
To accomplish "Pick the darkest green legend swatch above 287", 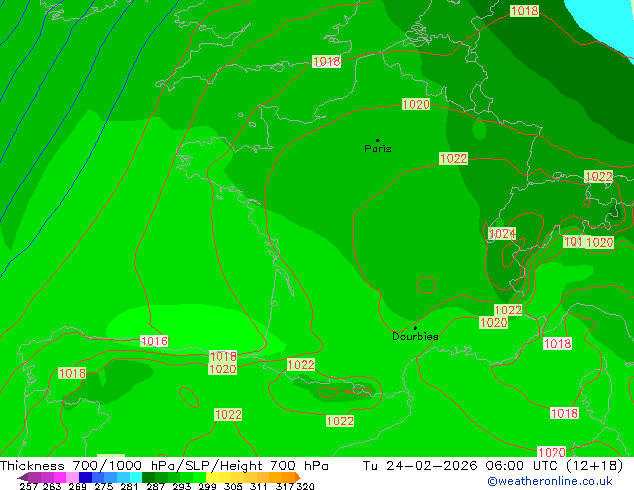I will pyautogui.click(x=148, y=477).
